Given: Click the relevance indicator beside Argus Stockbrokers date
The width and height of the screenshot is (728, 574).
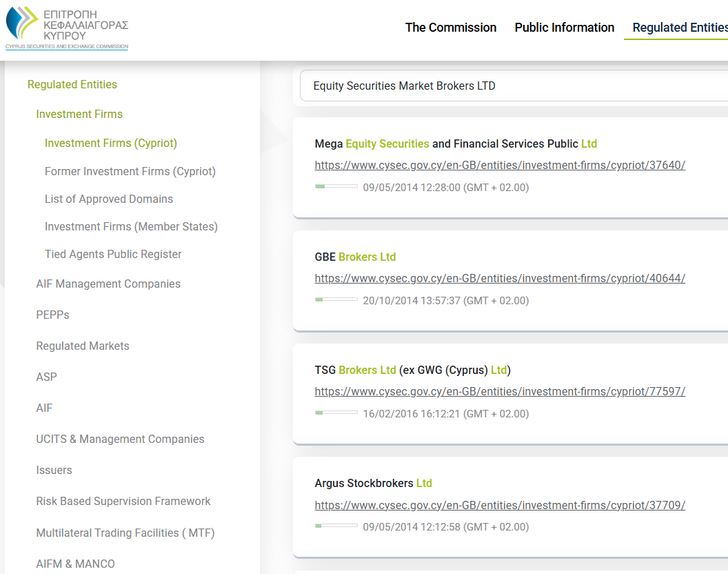Looking at the screenshot, I should click(x=336, y=526).
